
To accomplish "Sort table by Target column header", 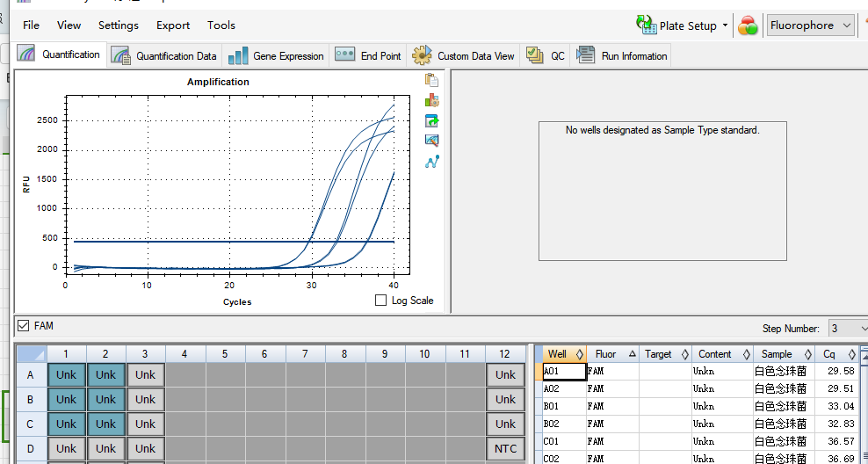I will tap(665, 354).
